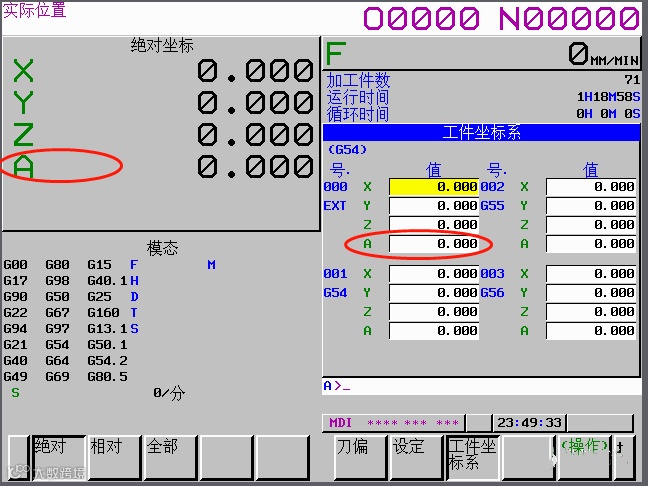Click the 实际位置 screen title
The width and height of the screenshot is (648, 486).
35,10
